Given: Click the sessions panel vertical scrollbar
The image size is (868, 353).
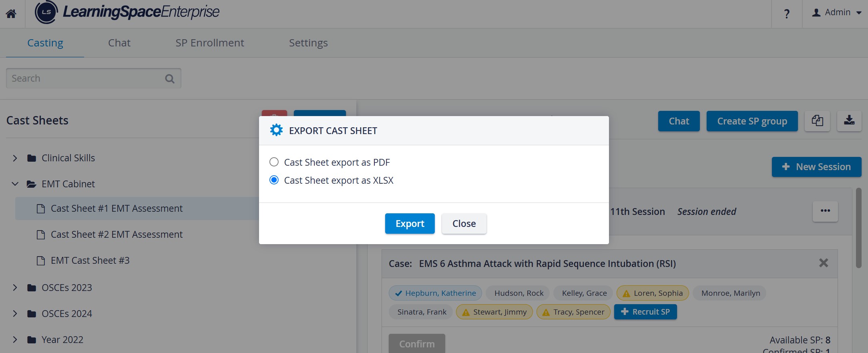Looking at the screenshot, I should [858, 228].
